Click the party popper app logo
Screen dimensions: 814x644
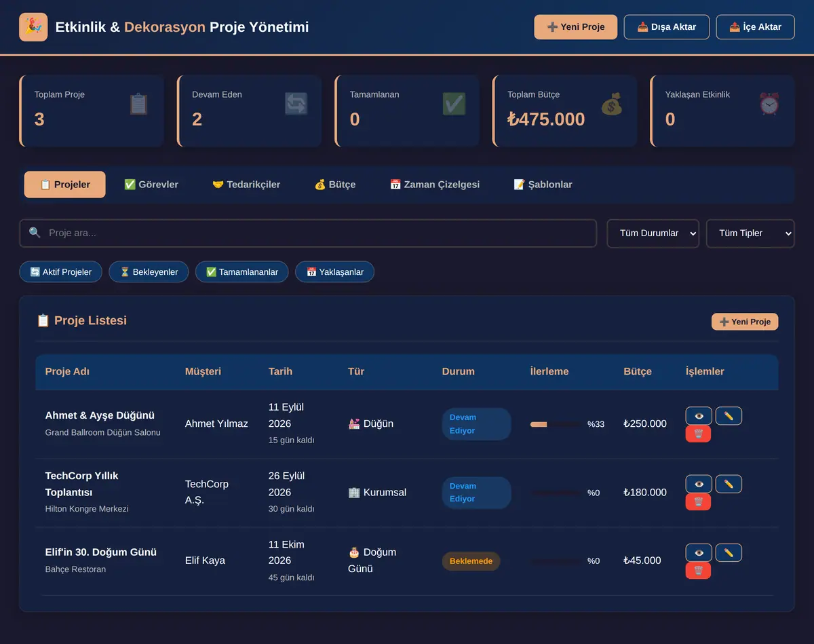click(x=33, y=27)
